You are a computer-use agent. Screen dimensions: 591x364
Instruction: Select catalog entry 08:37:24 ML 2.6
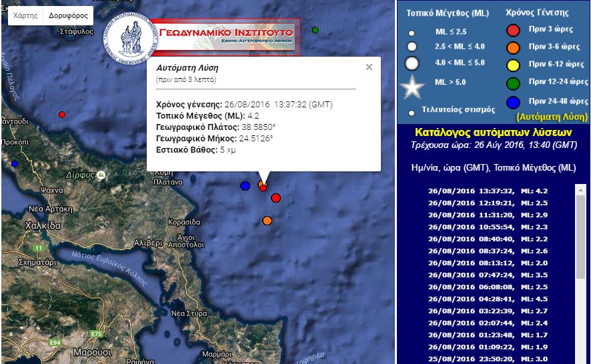click(x=488, y=251)
